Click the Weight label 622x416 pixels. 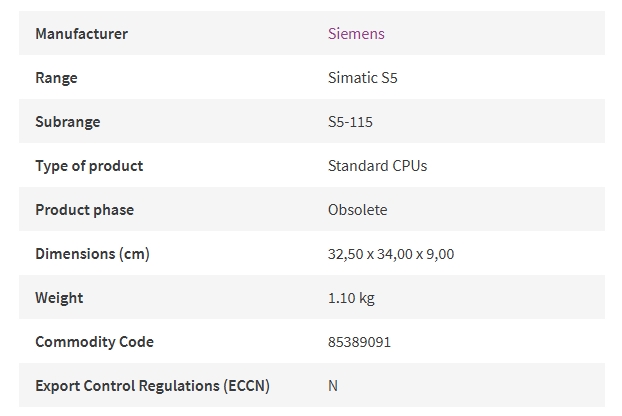(x=59, y=298)
